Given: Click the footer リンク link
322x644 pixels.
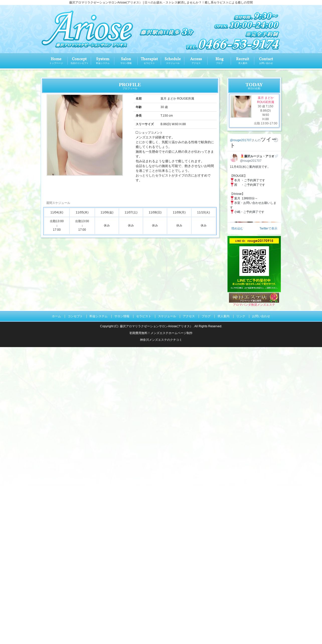Looking at the screenshot, I should (241, 316).
